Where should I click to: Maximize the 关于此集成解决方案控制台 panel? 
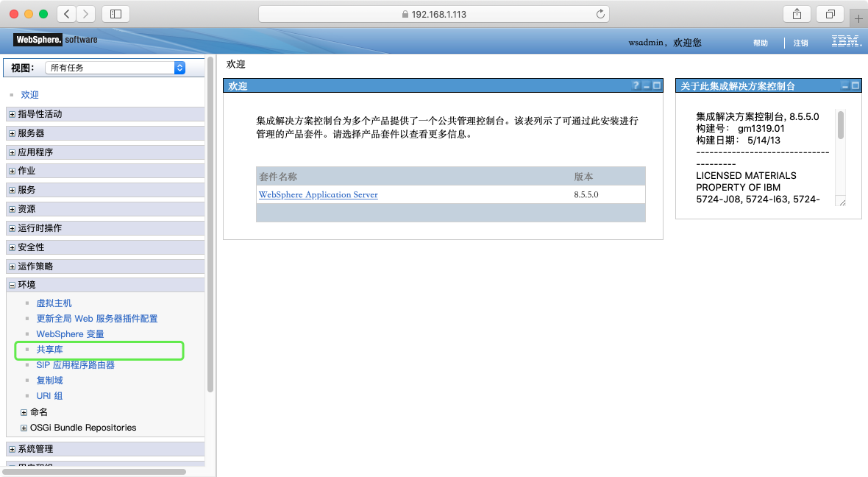(855, 86)
